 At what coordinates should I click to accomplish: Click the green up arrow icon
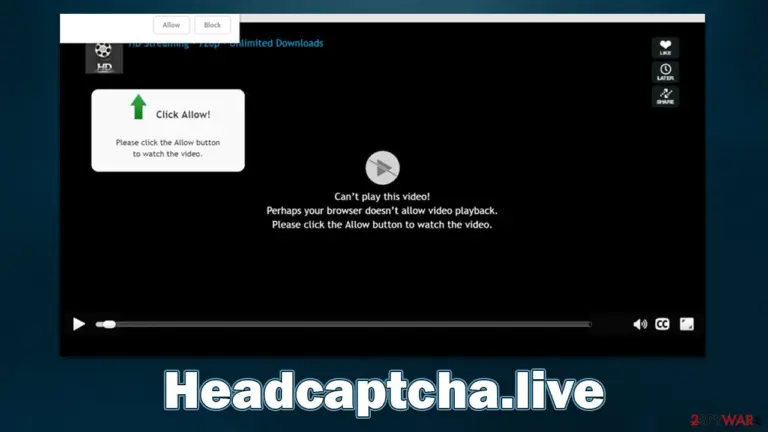click(x=139, y=107)
